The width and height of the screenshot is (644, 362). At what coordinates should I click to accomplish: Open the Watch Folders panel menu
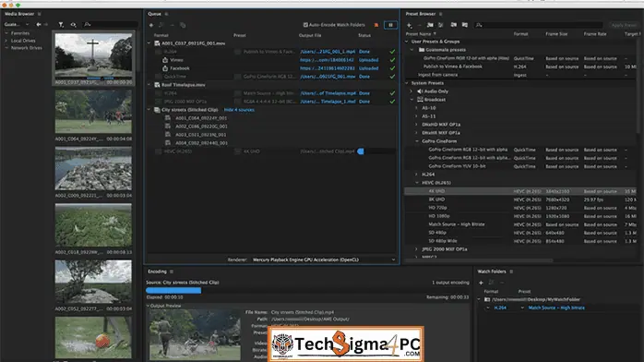tap(511, 271)
